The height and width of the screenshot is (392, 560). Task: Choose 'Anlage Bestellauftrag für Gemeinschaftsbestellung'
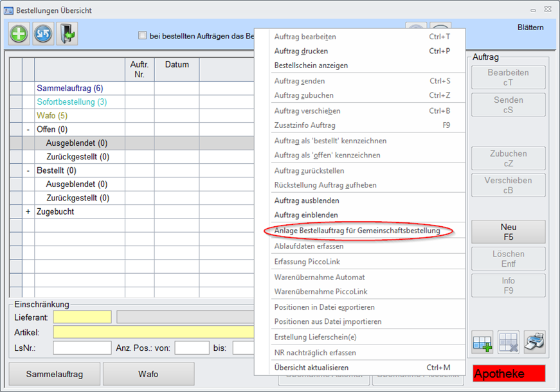tap(357, 231)
